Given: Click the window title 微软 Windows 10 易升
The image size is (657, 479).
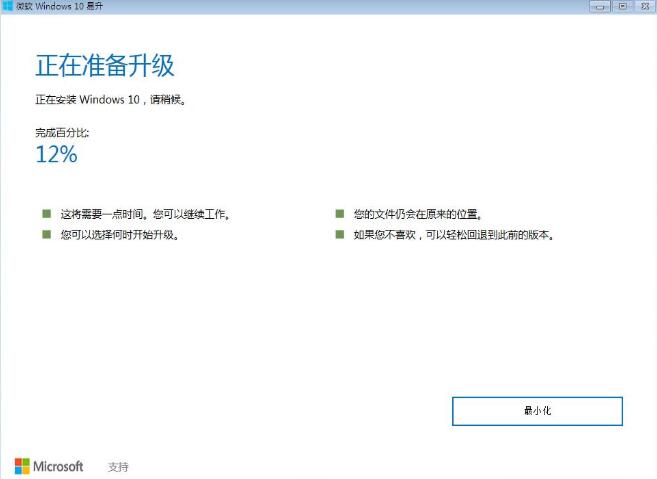Looking at the screenshot, I should [x=59, y=6].
